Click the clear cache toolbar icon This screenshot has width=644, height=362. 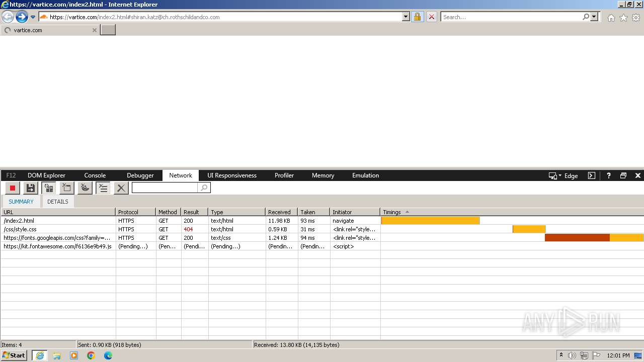(67, 188)
